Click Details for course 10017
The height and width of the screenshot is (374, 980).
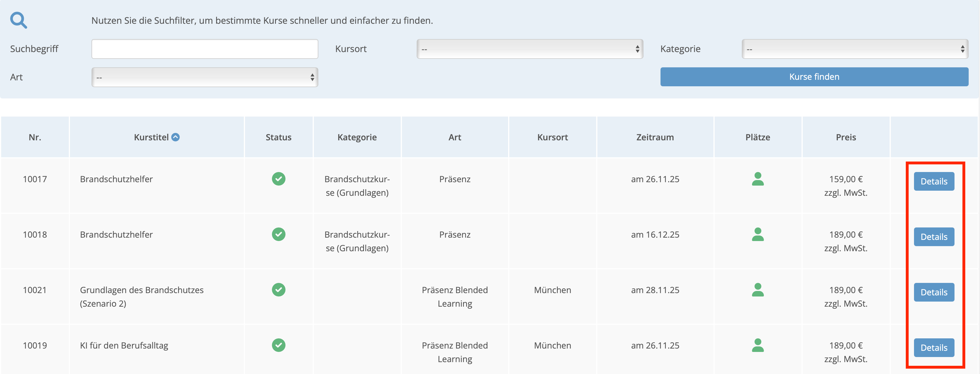934,181
